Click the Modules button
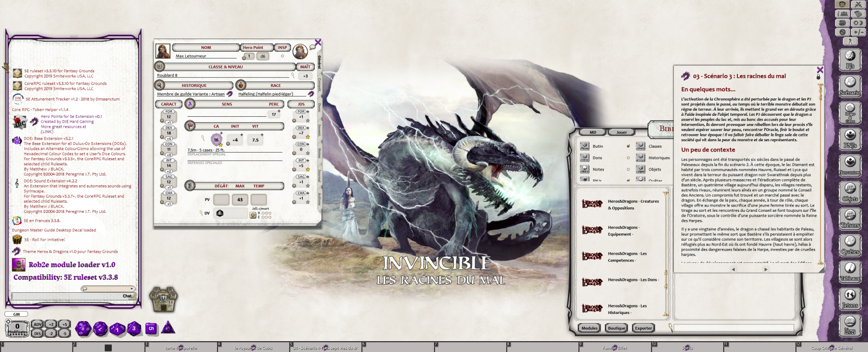This screenshot has height=352, width=868. point(589,328)
